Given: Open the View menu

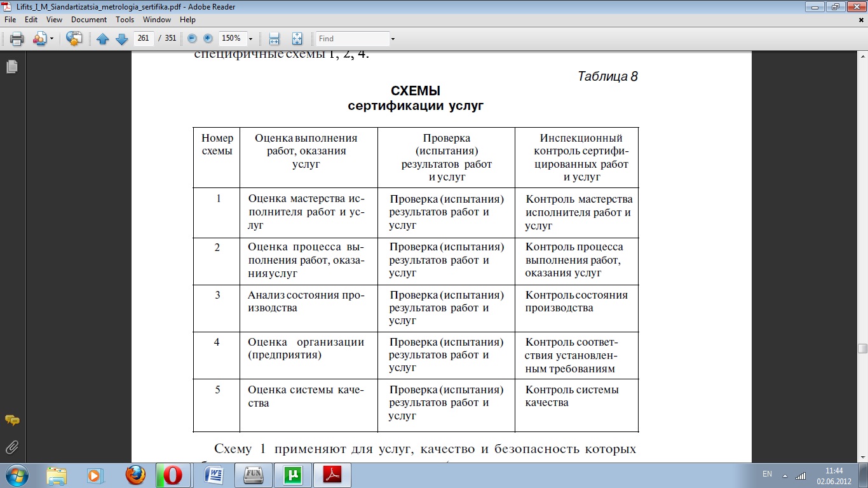Looking at the screenshot, I should click(x=54, y=20).
